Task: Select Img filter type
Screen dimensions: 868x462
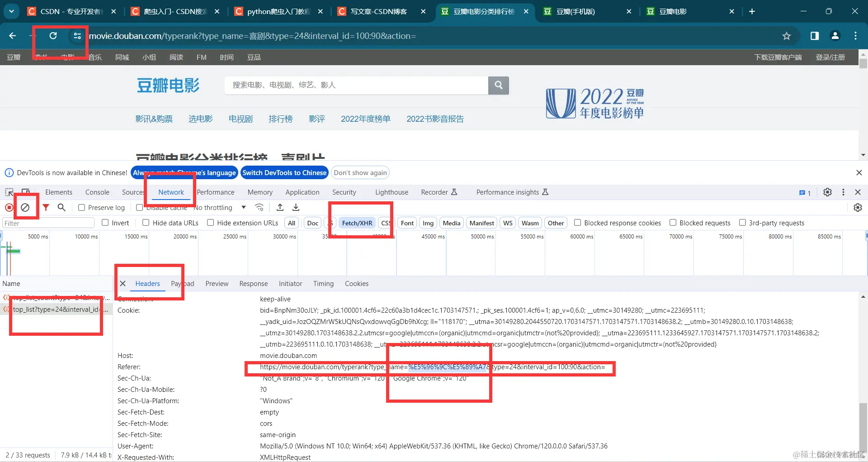Action: [428, 223]
